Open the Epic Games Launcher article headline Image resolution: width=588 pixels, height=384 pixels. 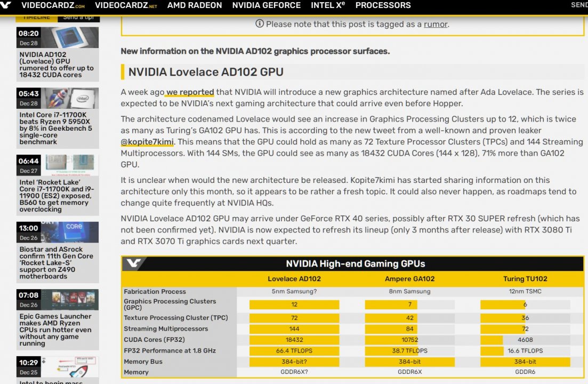[57, 330]
